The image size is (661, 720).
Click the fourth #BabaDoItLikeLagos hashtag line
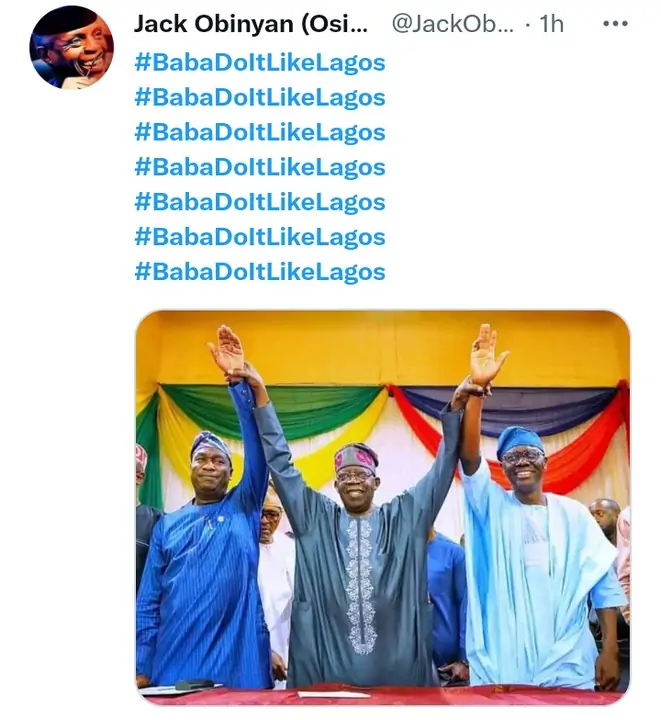tap(259, 167)
